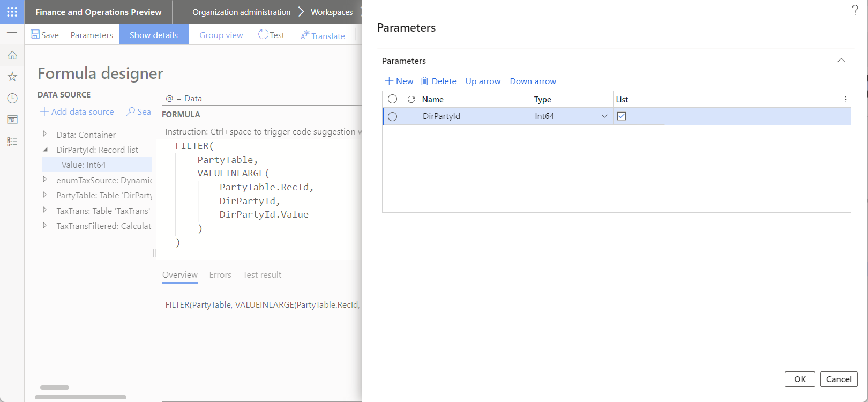Screen dimensions: 868x402
Task: Open Recent clock icon in sidebar
Action: [12, 98]
